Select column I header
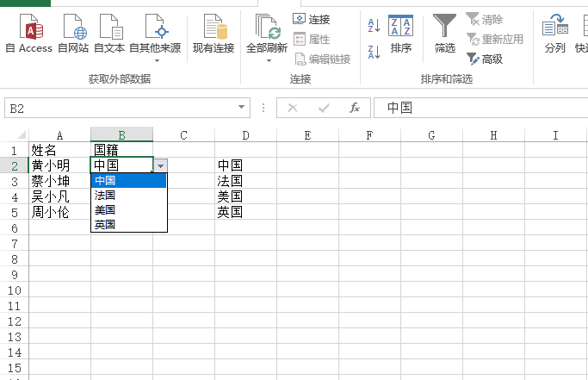The image size is (588, 380). click(x=555, y=135)
